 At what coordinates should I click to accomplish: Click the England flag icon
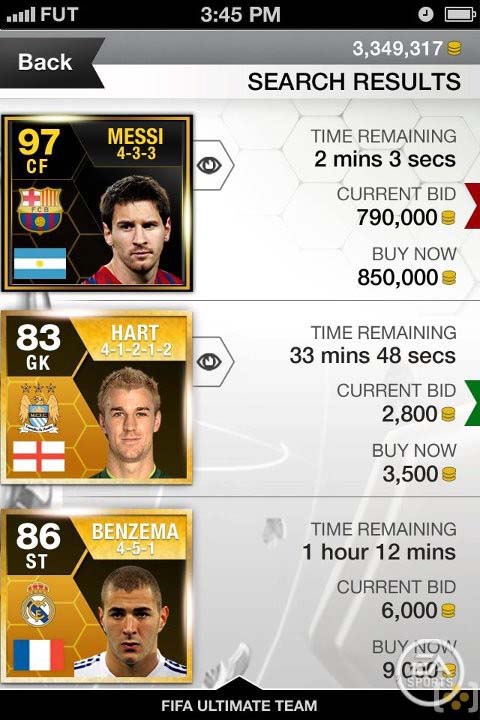[x=39, y=456]
